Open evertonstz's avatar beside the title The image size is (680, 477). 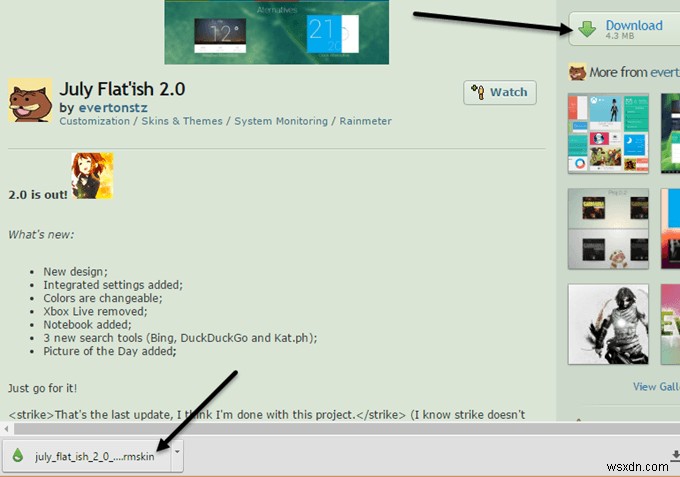pos(30,100)
